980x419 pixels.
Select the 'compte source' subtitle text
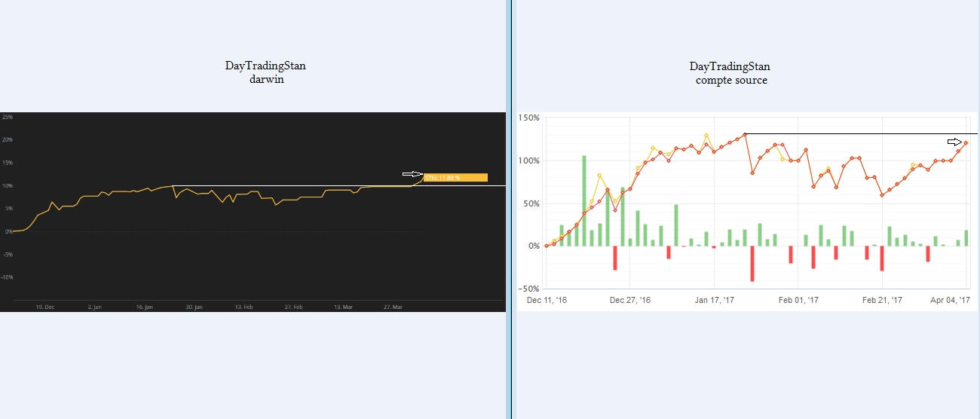731,80
